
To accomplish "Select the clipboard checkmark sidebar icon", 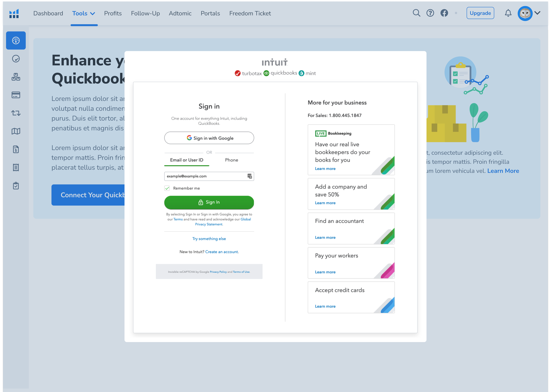I will pos(16,186).
